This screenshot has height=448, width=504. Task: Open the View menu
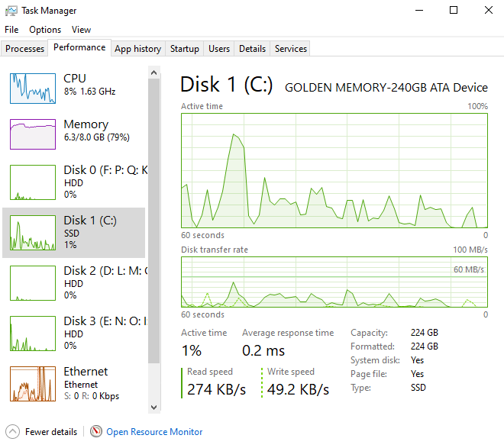(x=81, y=30)
